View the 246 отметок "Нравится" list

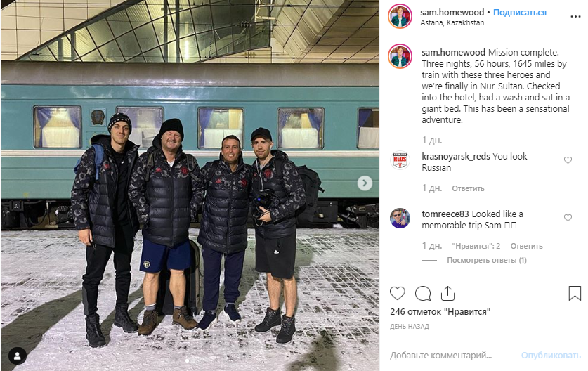click(440, 312)
